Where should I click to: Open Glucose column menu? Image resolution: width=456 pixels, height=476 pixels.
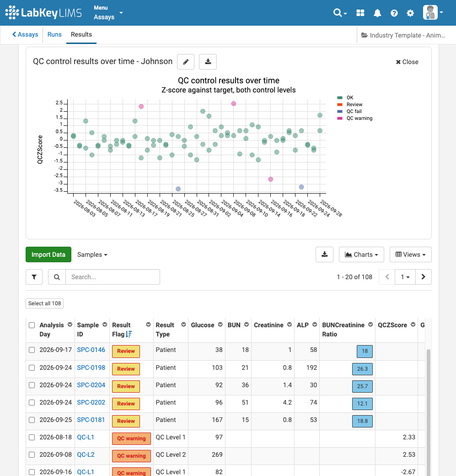point(220,325)
